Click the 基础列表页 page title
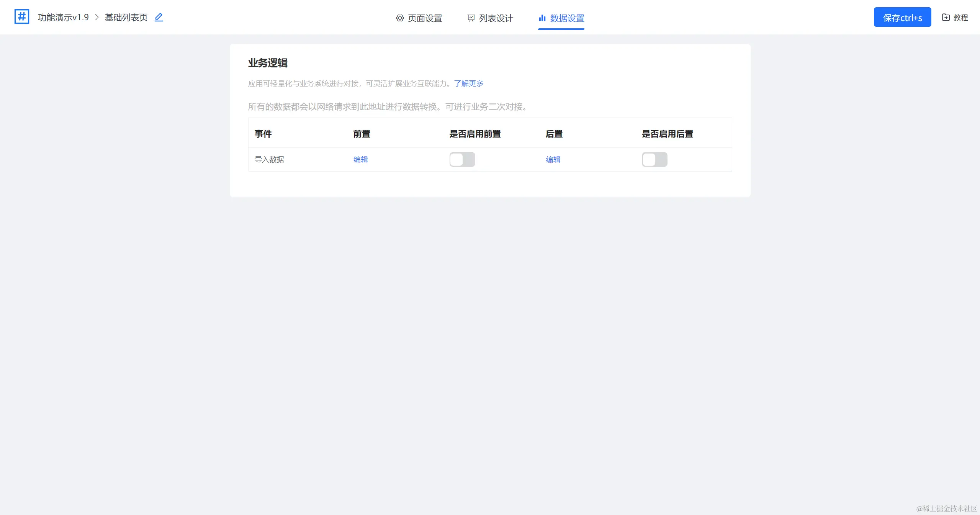The height and width of the screenshot is (515, 980). 126,17
